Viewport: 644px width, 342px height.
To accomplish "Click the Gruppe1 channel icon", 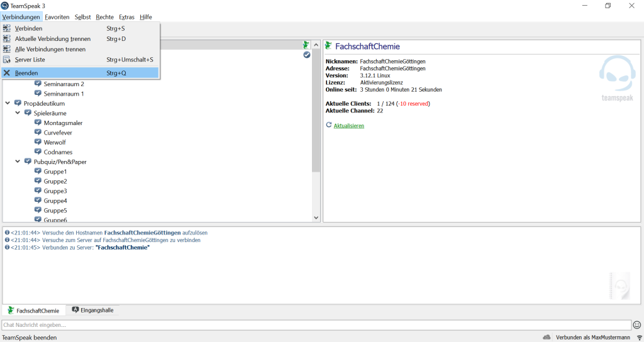I will coord(38,171).
